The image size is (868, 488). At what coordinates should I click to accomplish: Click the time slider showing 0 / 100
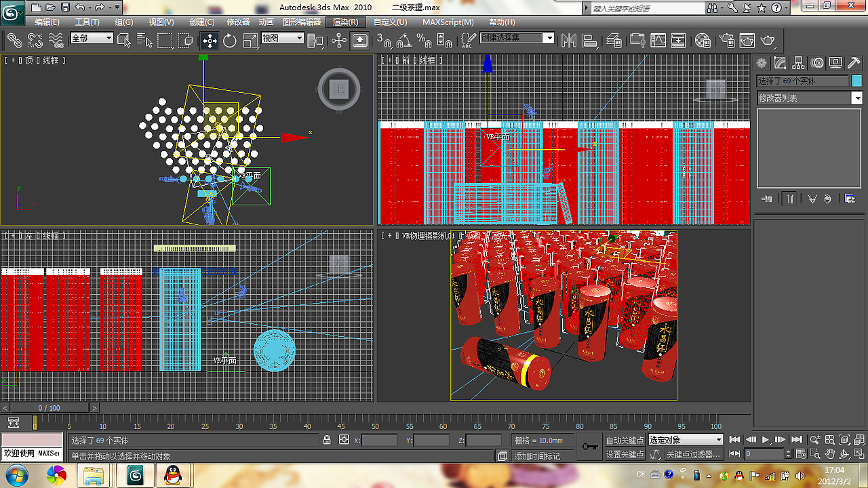[x=50, y=408]
